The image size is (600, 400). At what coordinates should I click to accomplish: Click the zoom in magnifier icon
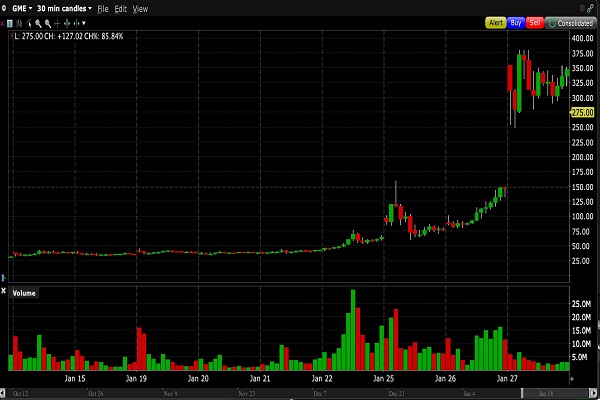pos(38,24)
